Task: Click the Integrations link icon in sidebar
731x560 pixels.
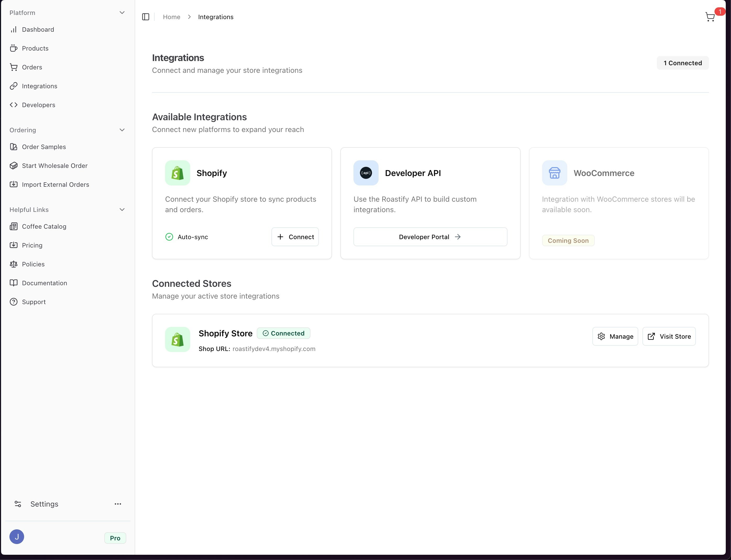Action: 14,86
